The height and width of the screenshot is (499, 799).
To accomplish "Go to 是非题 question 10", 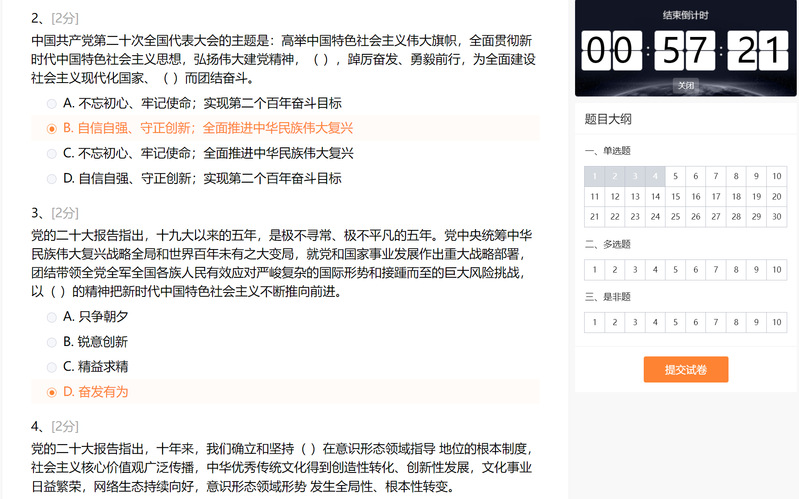I will [777, 322].
